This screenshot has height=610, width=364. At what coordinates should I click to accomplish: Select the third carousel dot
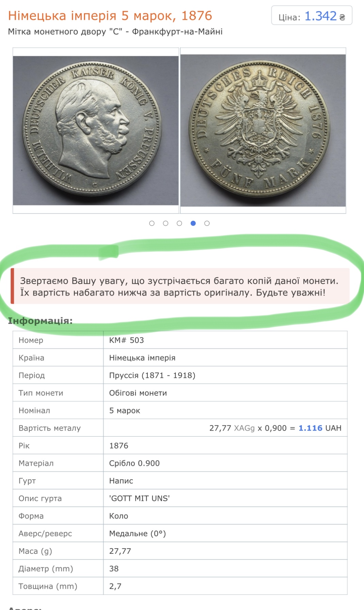179,223
